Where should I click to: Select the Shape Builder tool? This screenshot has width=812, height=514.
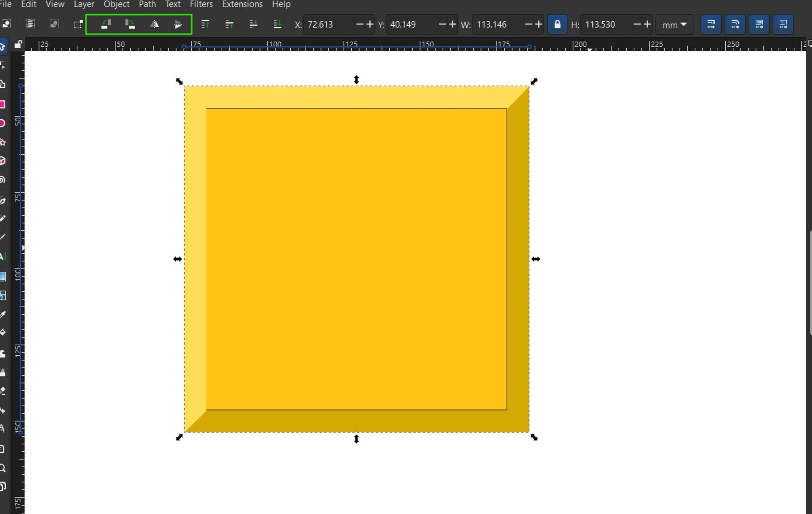click(2, 84)
